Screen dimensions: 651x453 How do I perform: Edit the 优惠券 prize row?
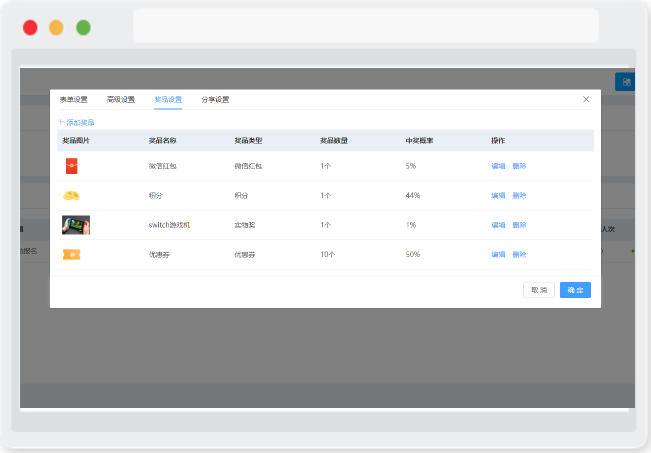point(498,255)
